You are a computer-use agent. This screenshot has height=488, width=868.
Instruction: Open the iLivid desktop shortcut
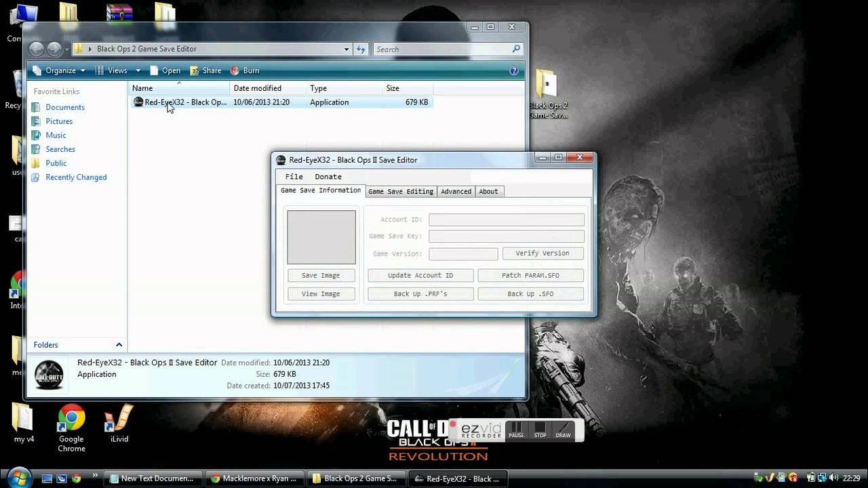coord(119,425)
